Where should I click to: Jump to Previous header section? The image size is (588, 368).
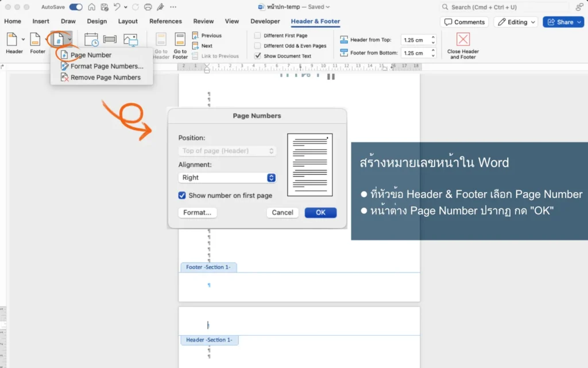pyautogui.click(x=207, y=35)
